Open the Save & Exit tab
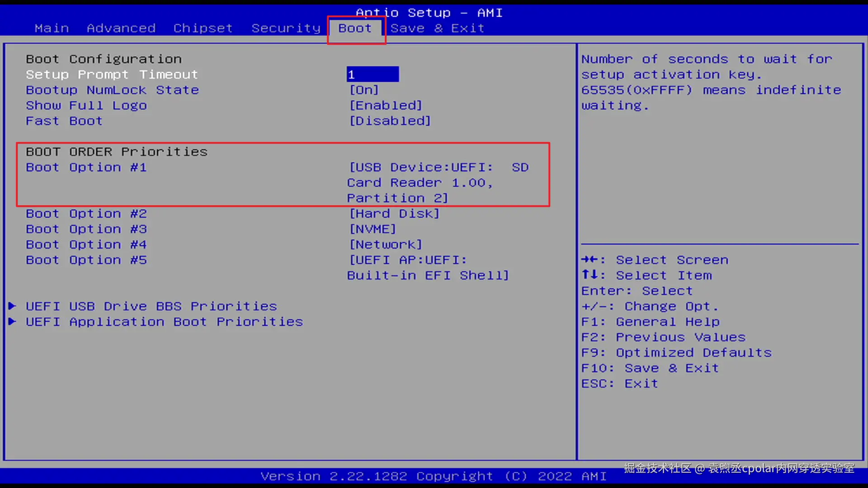The width and height of the screenshot is (868, 488). 437,28
